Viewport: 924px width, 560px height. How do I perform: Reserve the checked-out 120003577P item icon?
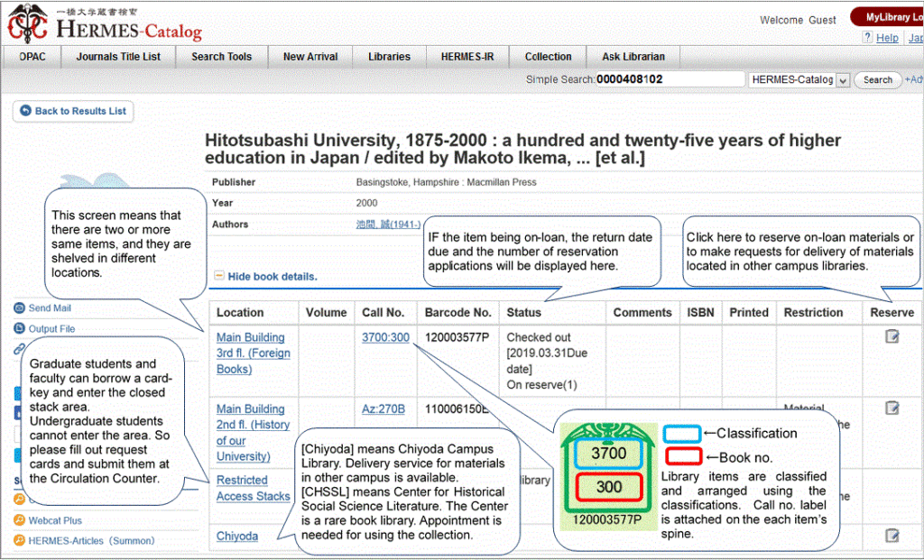892,337
